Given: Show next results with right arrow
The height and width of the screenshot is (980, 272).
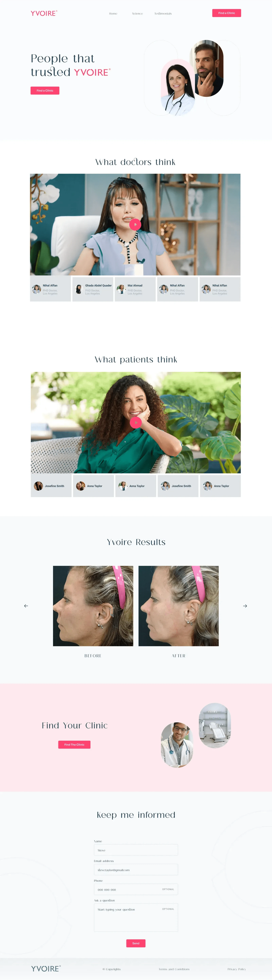Looking at the screenshot, I should coord(245,606).
